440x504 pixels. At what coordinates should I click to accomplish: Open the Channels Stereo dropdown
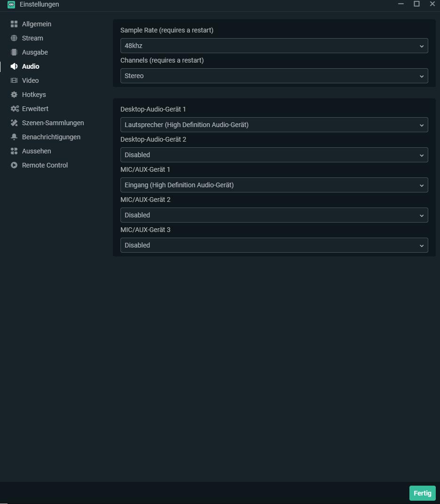[274, 76]
